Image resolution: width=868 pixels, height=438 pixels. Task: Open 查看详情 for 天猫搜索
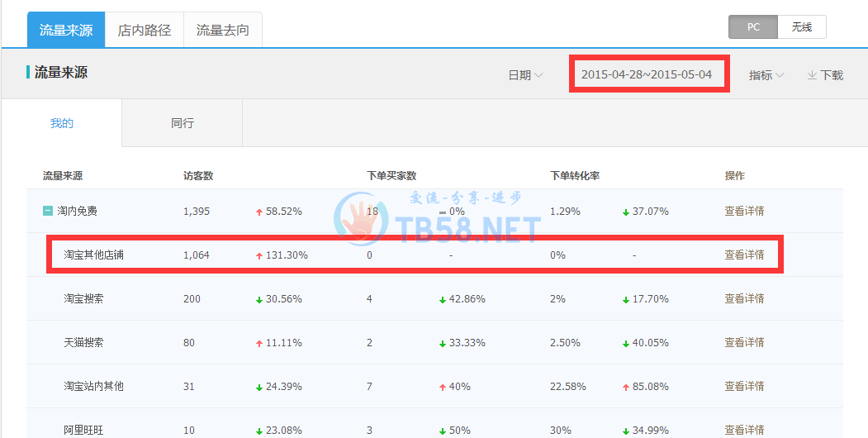(744, 343)
